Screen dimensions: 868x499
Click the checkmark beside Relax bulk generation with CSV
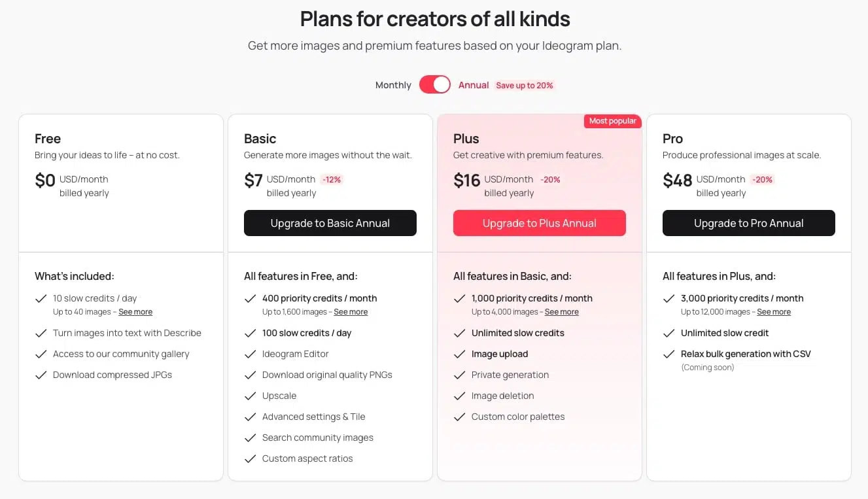(668, 354)
